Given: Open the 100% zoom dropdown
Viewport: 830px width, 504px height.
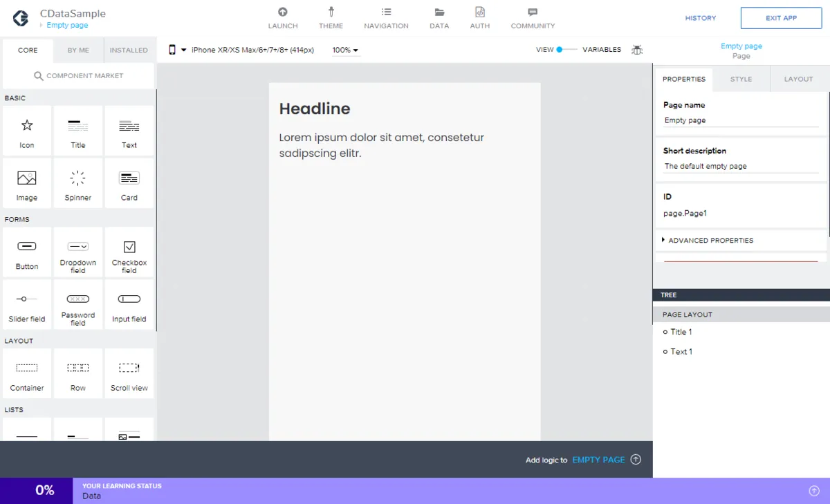Looking at the screenshot, I should point(345,50).
